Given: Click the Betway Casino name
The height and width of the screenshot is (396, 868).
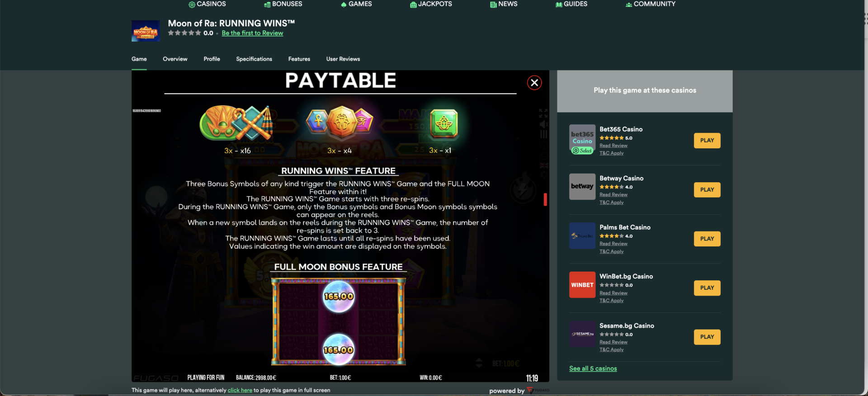Looking at the screenshot, I should click(x=622, y=179).
